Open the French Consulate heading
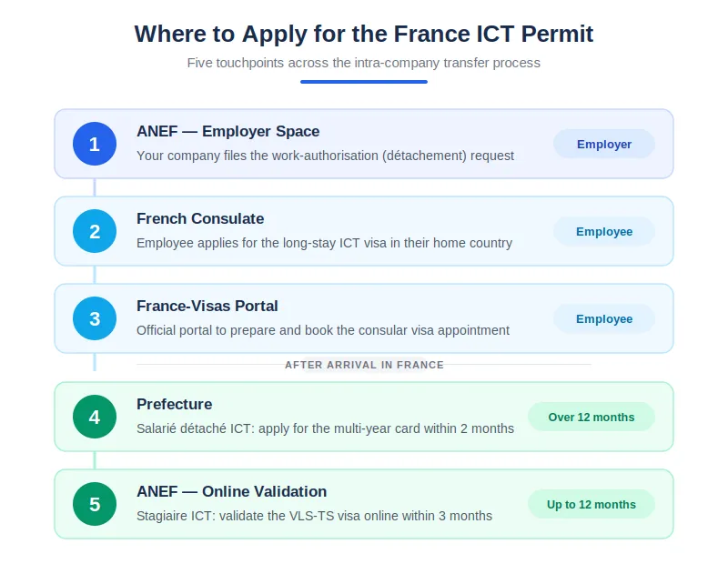Screen dimensions: 728x564 click(x=200, y=218)
